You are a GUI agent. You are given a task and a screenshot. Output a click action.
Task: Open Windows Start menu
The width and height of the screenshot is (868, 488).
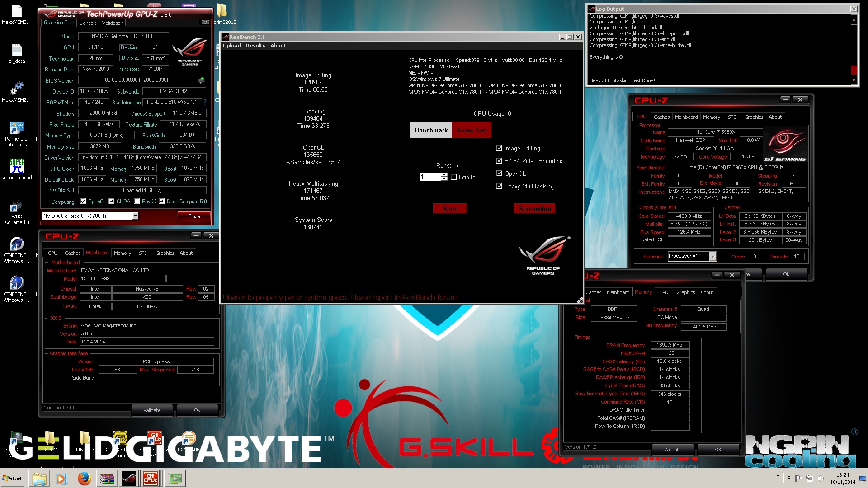click(13, 479)
